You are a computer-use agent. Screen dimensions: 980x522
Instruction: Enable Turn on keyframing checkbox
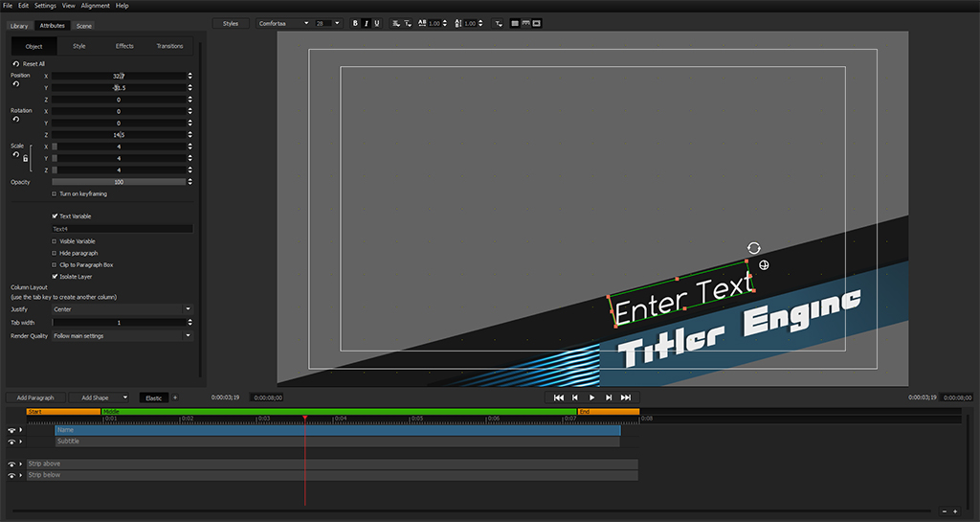point(55,193)
